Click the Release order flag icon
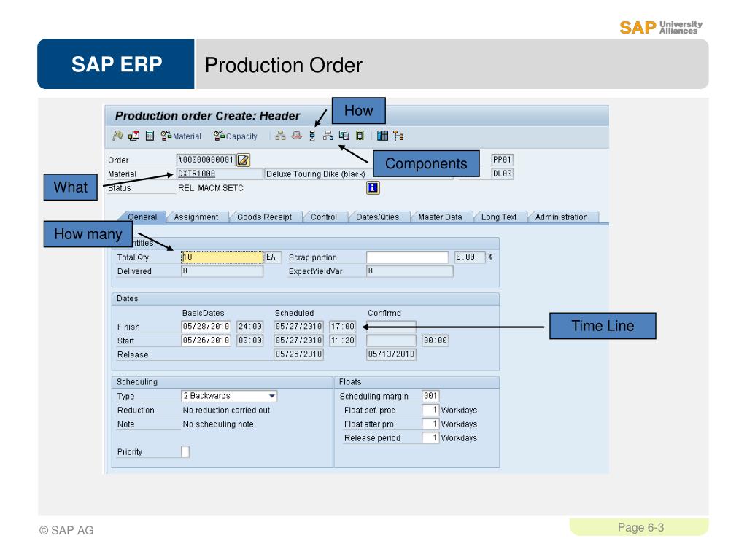 tap(117, 136)
